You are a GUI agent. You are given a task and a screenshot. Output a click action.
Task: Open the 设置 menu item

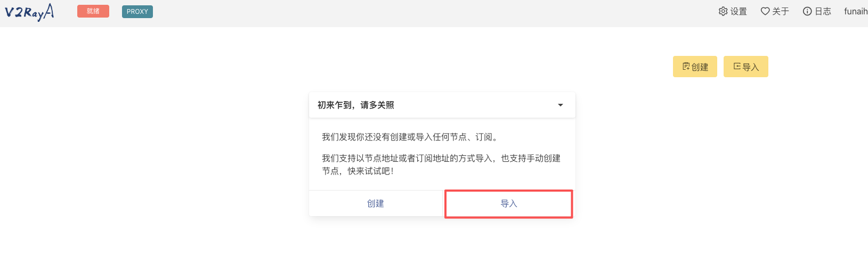click(x=739, y=11)
